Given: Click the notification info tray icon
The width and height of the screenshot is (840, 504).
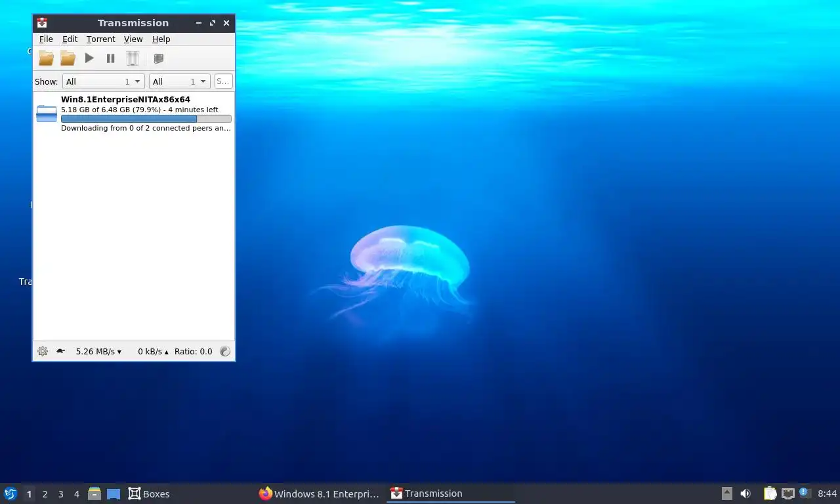Looking at the screenshot, I should [x=805, y=493].
